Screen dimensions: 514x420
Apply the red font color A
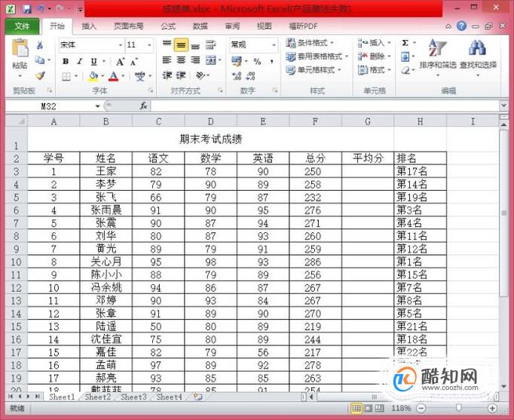[x=113, y=76]
